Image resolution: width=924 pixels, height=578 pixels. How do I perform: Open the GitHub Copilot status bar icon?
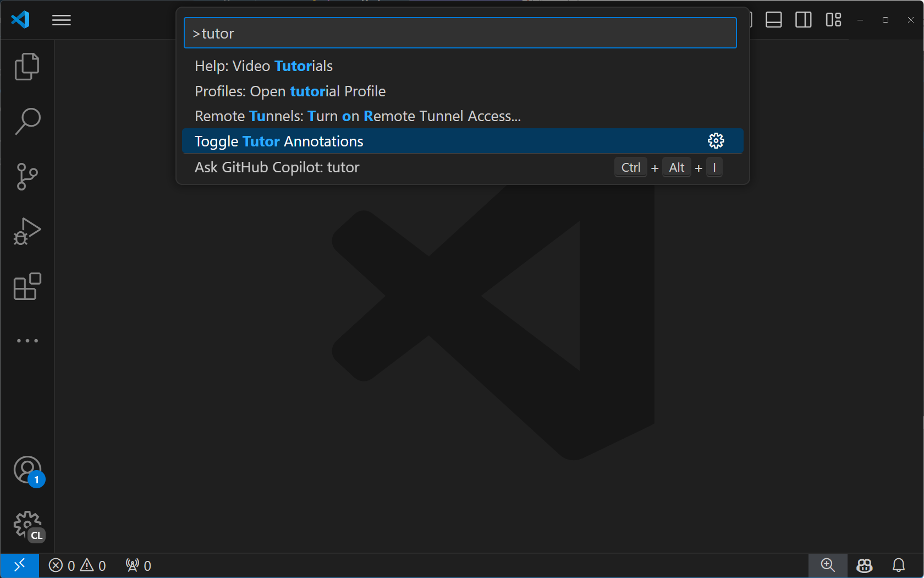pyautogui.click(x=864, y=565)
